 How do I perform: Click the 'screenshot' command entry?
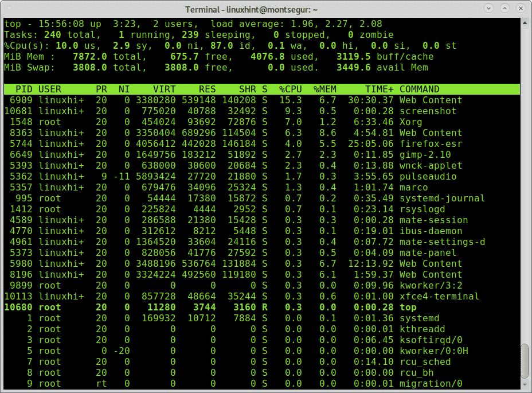tap(428, 111)
